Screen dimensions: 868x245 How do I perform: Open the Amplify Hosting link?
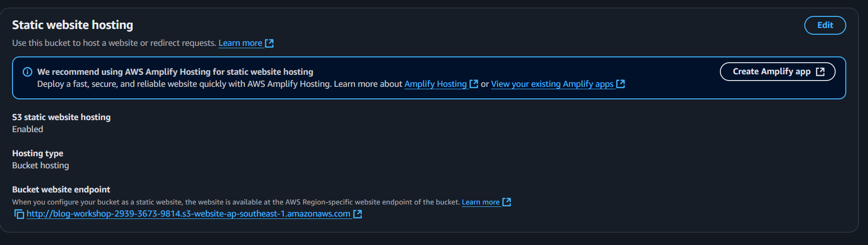435,84
